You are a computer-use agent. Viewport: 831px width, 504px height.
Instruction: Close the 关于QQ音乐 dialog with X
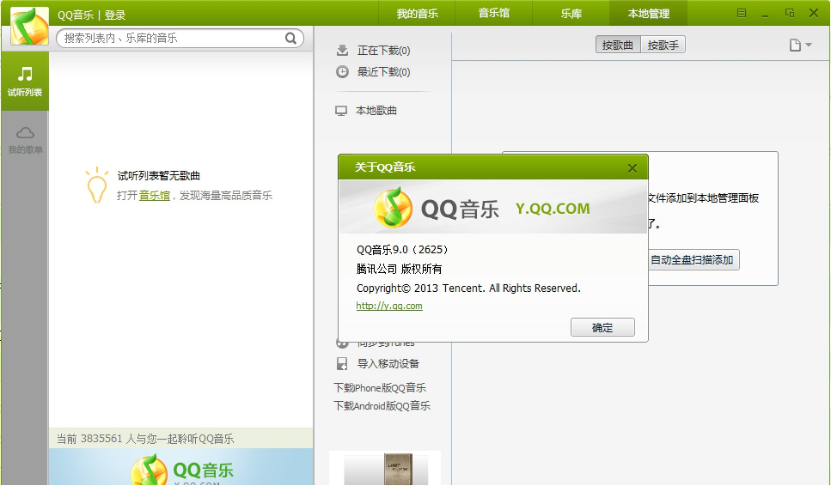click(632, 168)
